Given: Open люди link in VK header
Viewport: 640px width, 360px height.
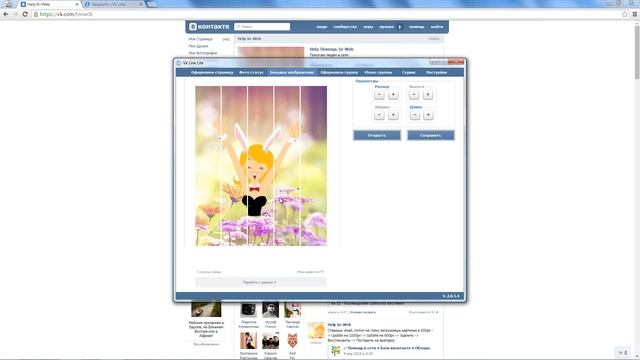Looking at the screenshot, I should coord(322,27).
